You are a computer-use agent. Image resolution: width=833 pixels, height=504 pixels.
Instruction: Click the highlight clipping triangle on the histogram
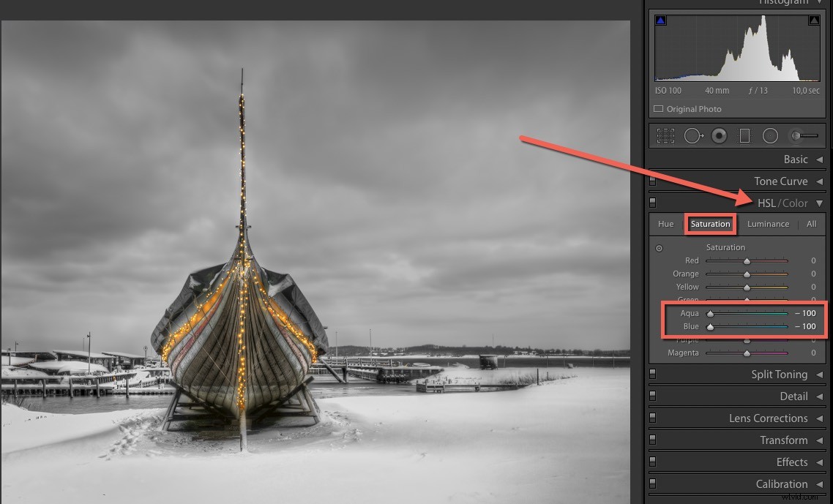coord(813,20)
